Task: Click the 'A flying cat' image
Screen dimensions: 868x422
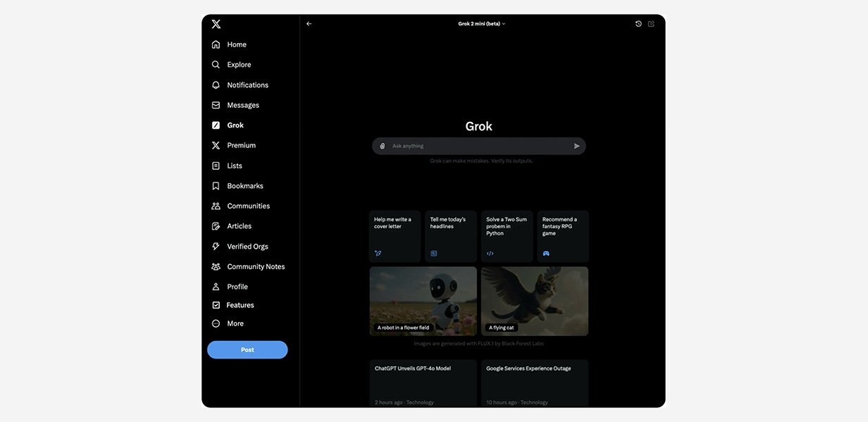Action: (x=535, y=301)
